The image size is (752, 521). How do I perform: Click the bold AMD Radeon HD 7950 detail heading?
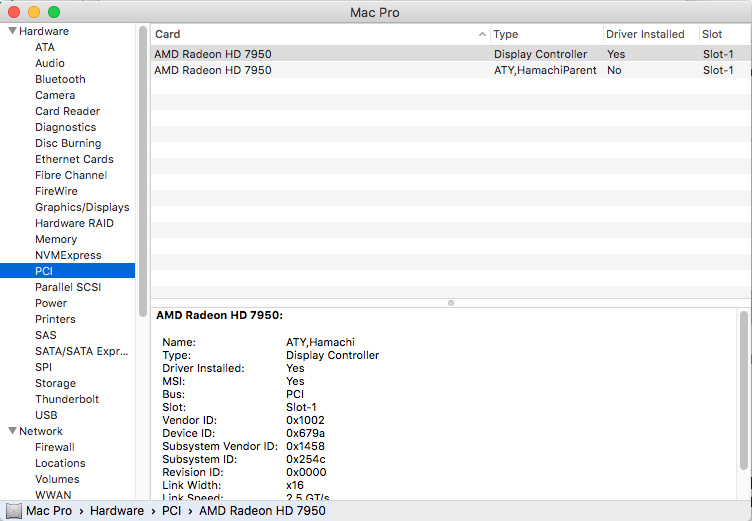click(220, 315)
